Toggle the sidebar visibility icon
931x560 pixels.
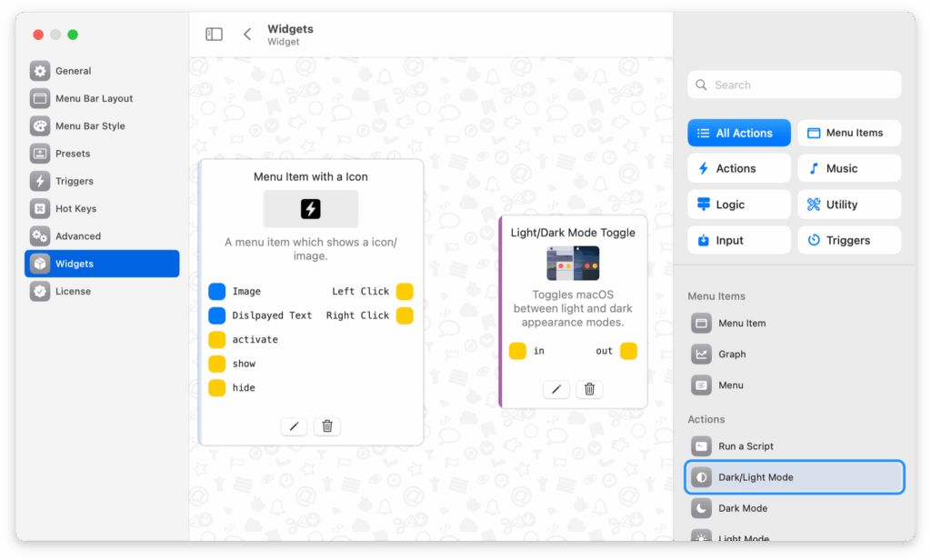[x=215, y=35]
